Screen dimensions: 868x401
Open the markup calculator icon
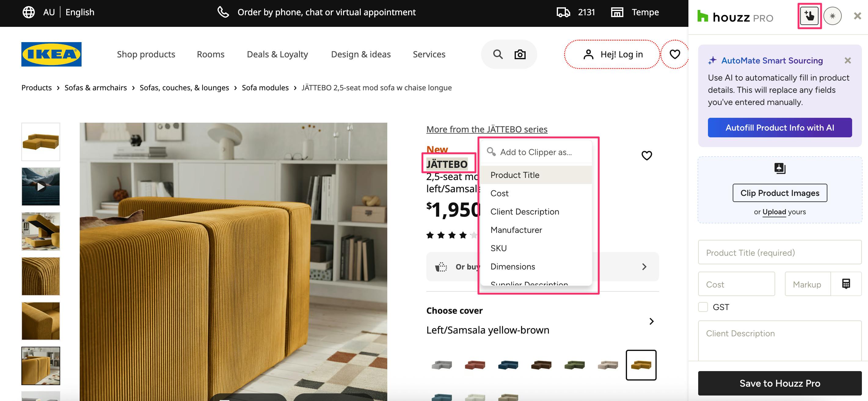click(846, 284)
